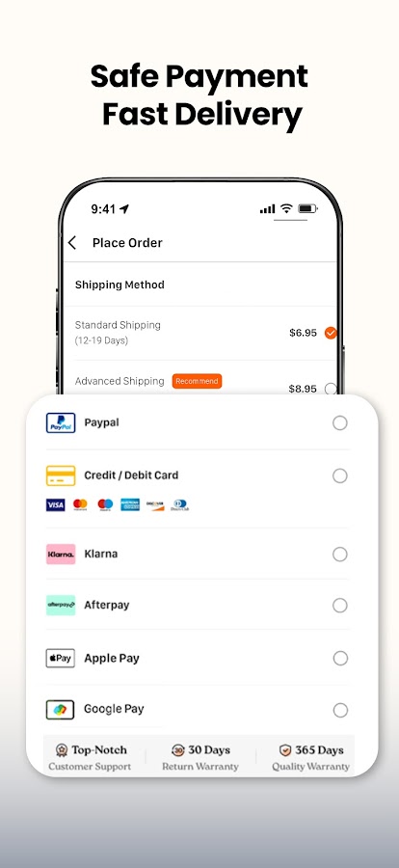Click the 365 Days Quality Warranty badge
The width and height of the screenshot is (399, 868).
310,758
